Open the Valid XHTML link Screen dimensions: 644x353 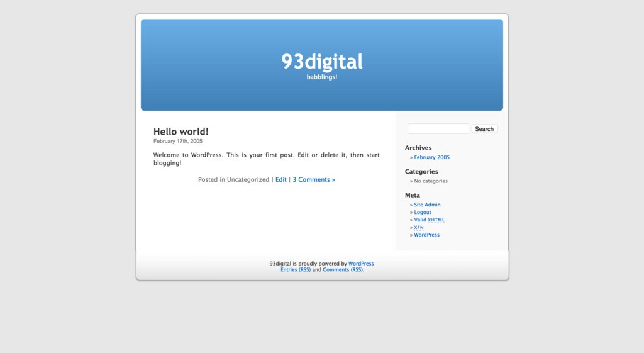tap(429, 220)
